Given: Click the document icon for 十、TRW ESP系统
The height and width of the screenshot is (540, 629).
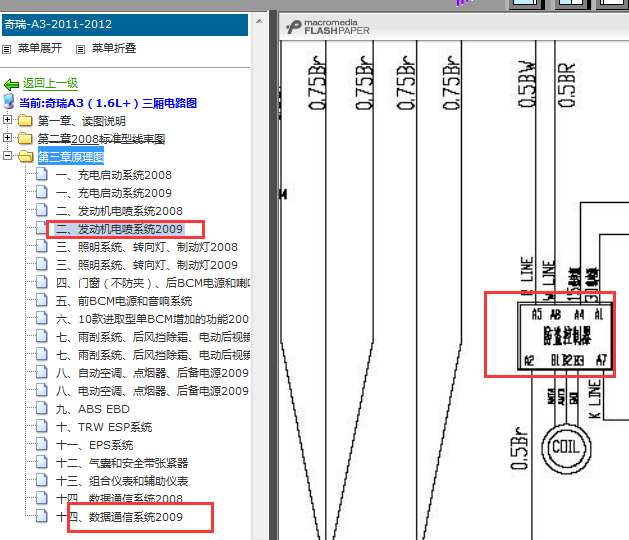Looking at the screenshot, I should (42, 426).
